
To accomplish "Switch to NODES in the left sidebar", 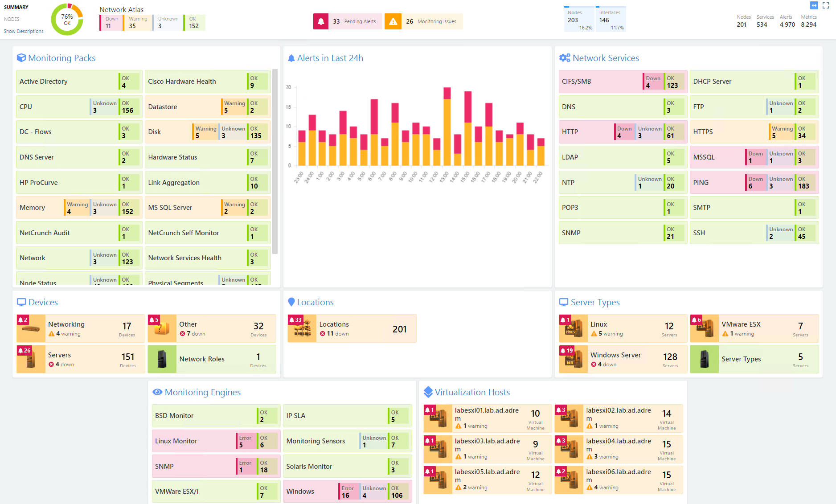I will 11,19.
